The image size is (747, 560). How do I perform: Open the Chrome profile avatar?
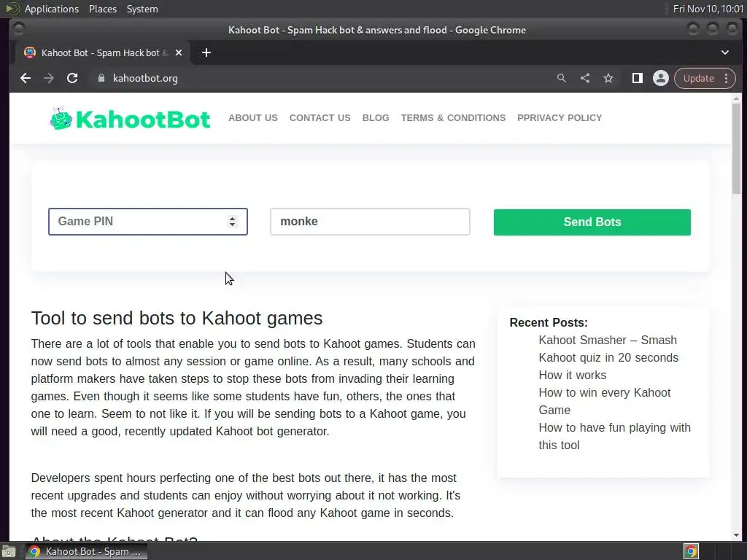(x=661, y=78)
